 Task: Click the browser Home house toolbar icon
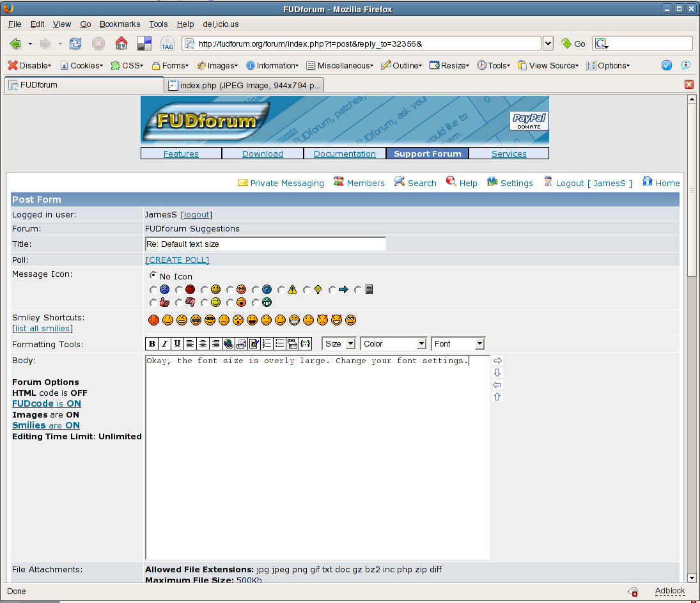coord(121,43)
